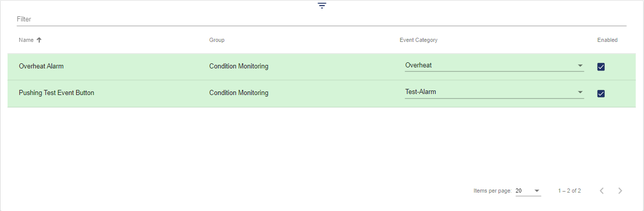Click into the Filter text field

(321, 19)
